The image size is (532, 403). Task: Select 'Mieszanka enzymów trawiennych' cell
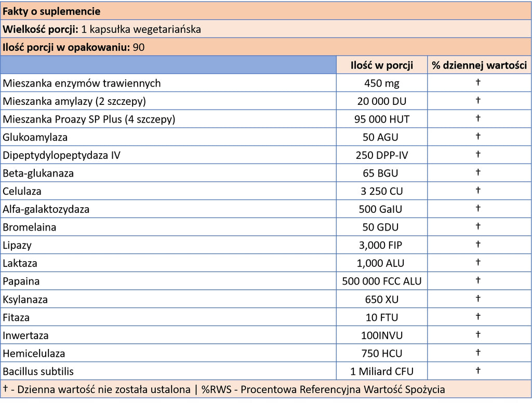click(168, 83)
